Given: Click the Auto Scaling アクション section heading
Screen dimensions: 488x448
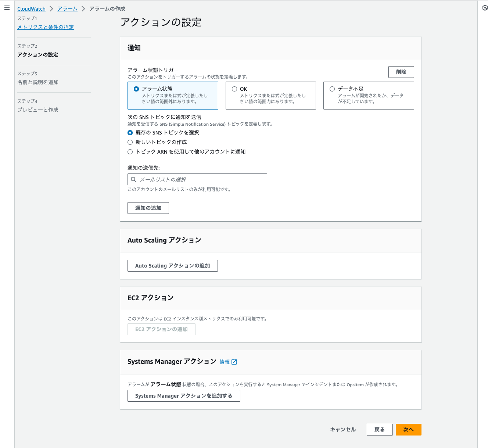Looking at the screenshot, I should [164, 240].
